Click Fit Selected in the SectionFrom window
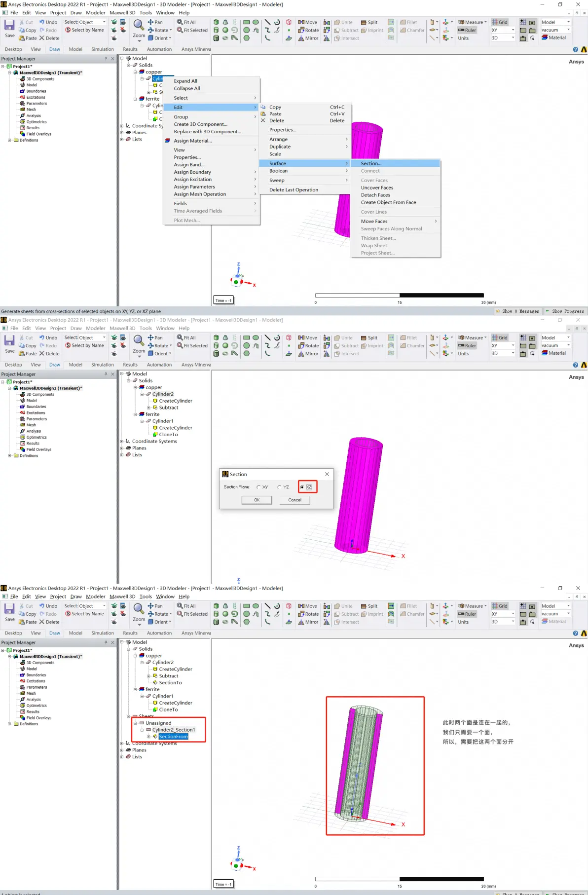The height and width of the screenshot is (895, 588). click(192, 614)
